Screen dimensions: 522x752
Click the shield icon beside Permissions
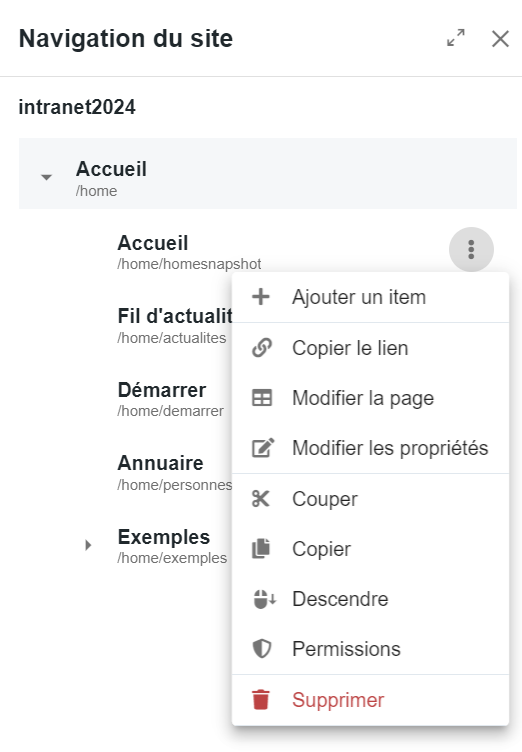262,648
